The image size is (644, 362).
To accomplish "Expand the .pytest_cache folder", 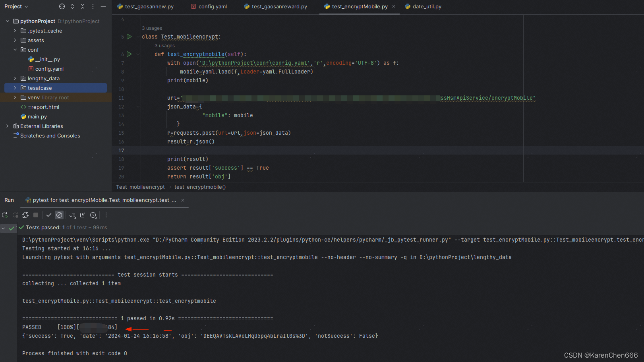I will pyautogui.click(x=15, y=31).
